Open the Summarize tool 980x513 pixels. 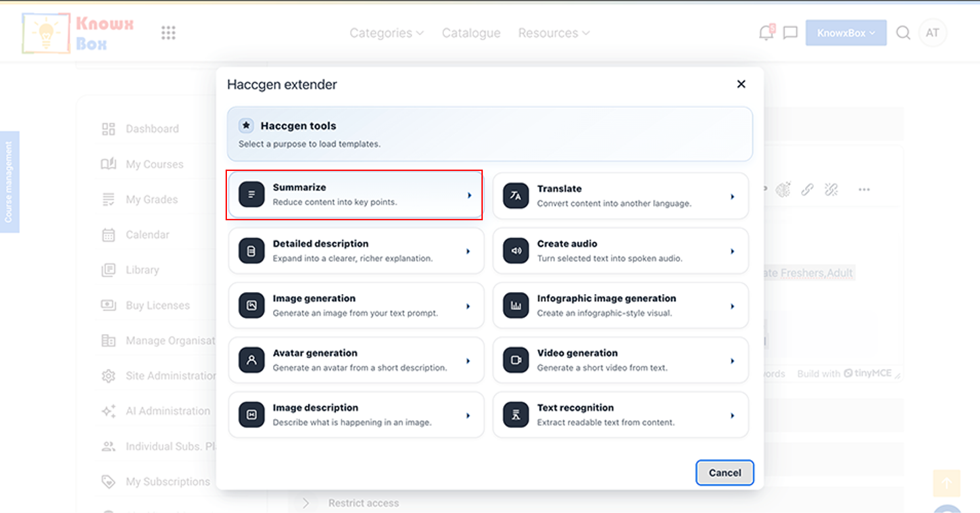[355, 195]
